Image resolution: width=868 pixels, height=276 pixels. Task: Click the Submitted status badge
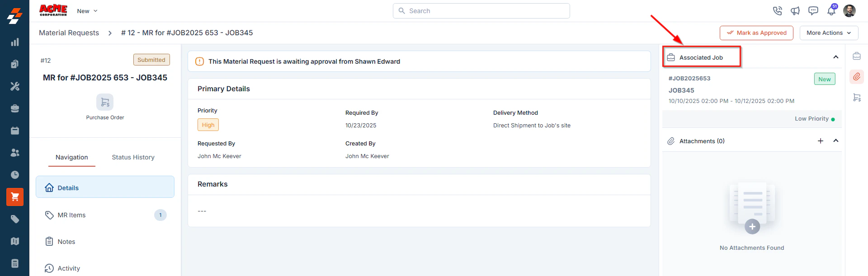point(151,60)
